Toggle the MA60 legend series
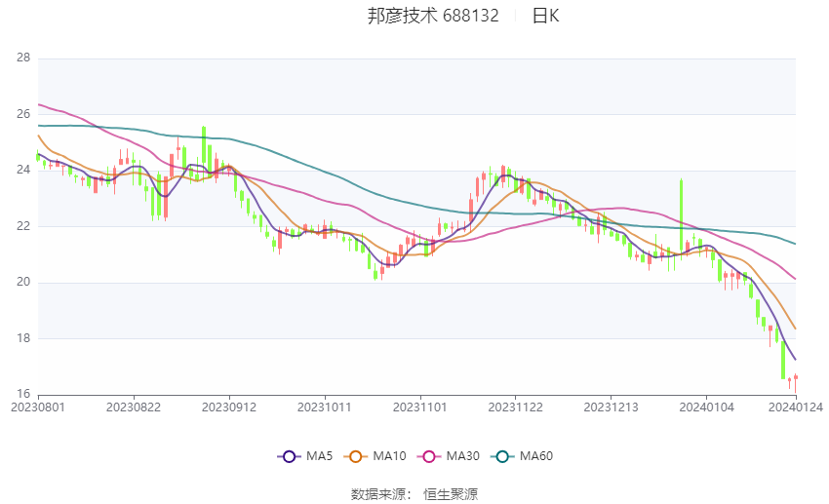 [x=522, y=456]
